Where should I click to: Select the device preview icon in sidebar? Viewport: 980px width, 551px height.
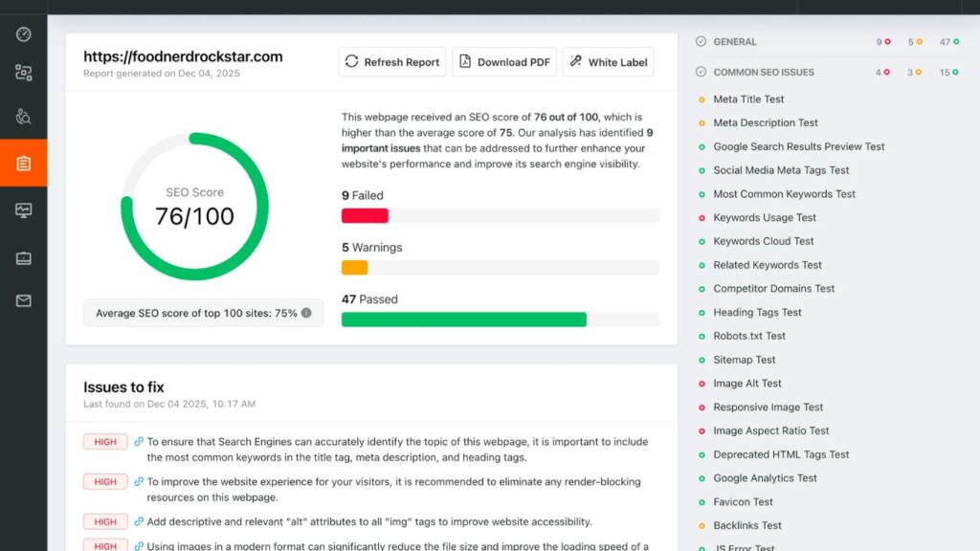(x=24, y=256)
